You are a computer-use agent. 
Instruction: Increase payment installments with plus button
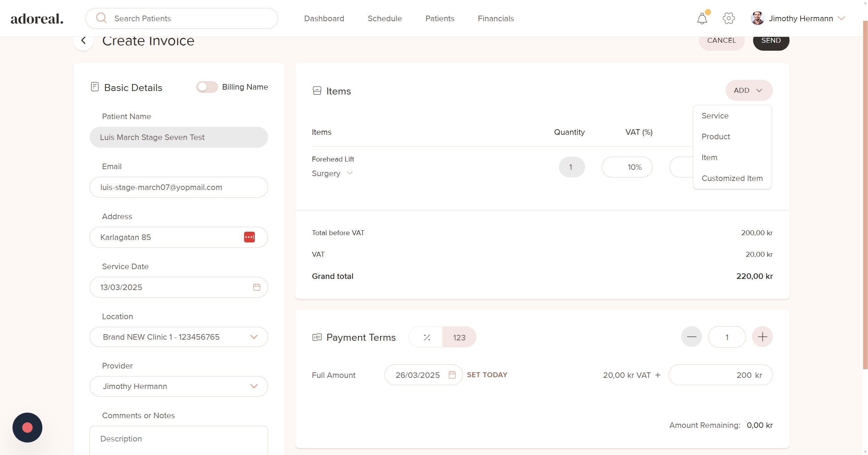tap(762, 337)
